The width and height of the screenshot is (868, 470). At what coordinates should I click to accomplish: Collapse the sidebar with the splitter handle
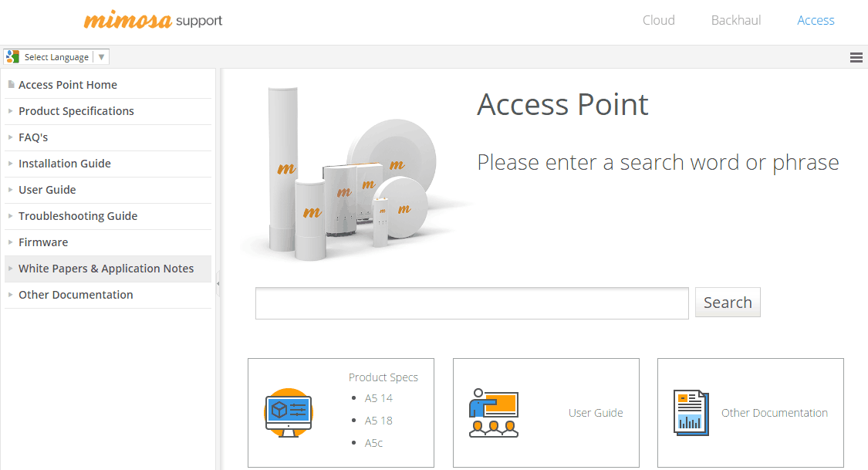[218, 283]
